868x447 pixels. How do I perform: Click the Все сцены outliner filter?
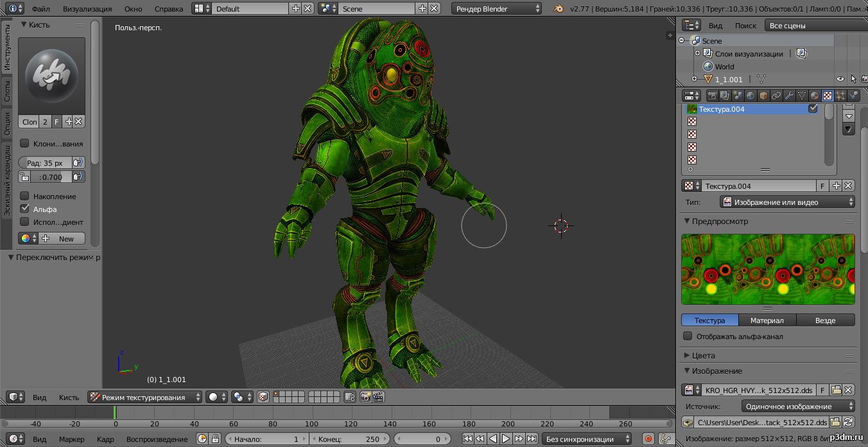pos(815,26)
